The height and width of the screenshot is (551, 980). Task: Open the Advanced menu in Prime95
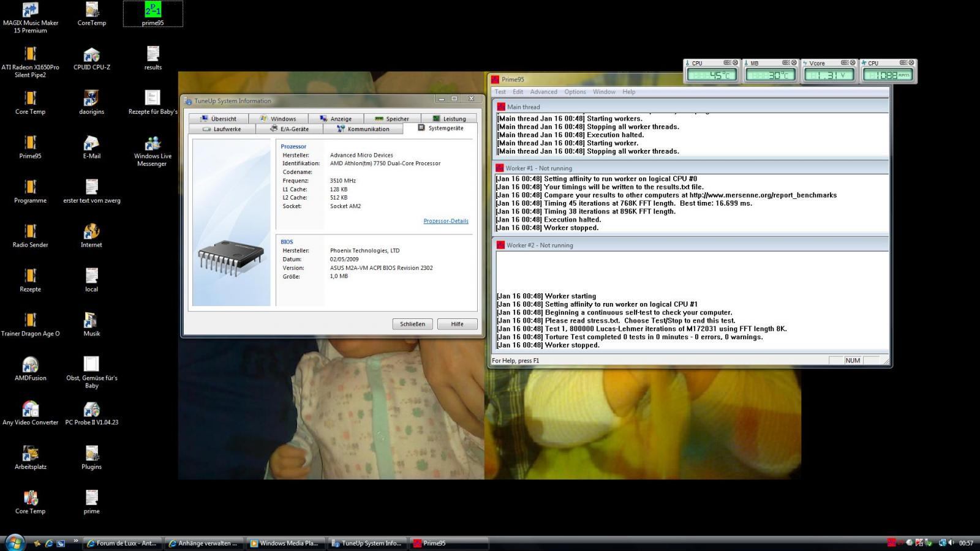[x=543, y=92]
